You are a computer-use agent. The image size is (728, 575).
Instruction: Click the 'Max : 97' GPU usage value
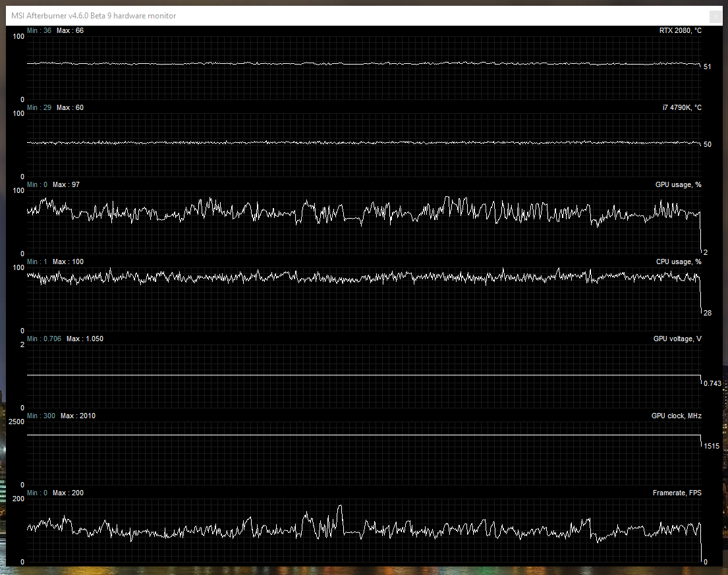click(66, 184)
